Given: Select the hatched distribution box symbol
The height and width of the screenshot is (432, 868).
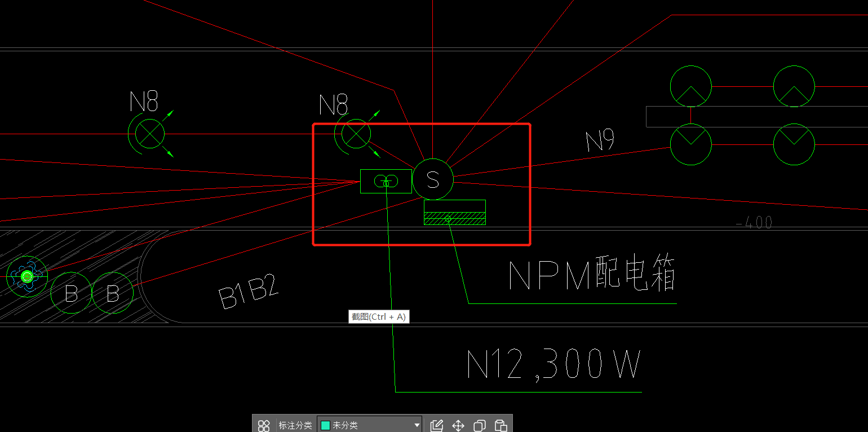Looking at the screenshot, I should coord(455,213).
